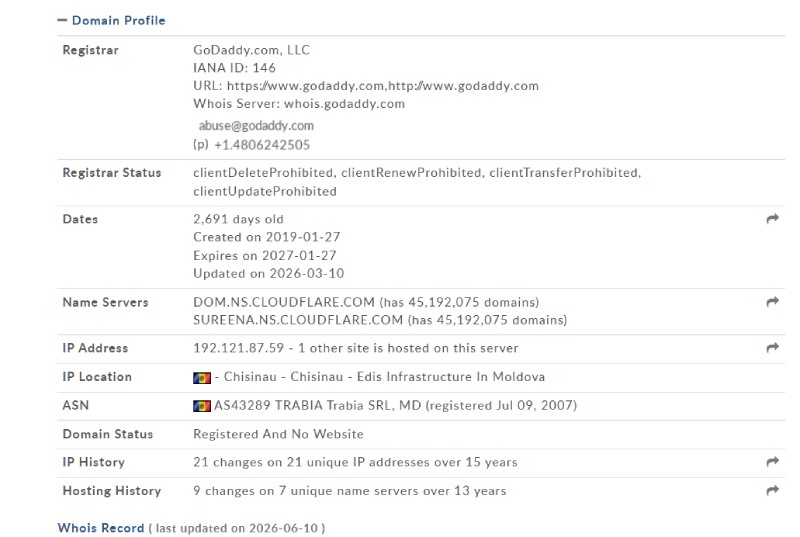Click the Registrar Status row label
This screenshot has height=537, width=800.
pos(112,173)
